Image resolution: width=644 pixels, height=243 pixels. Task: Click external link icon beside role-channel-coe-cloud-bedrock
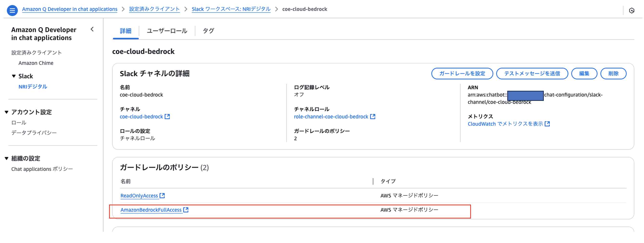coord(372,117)
